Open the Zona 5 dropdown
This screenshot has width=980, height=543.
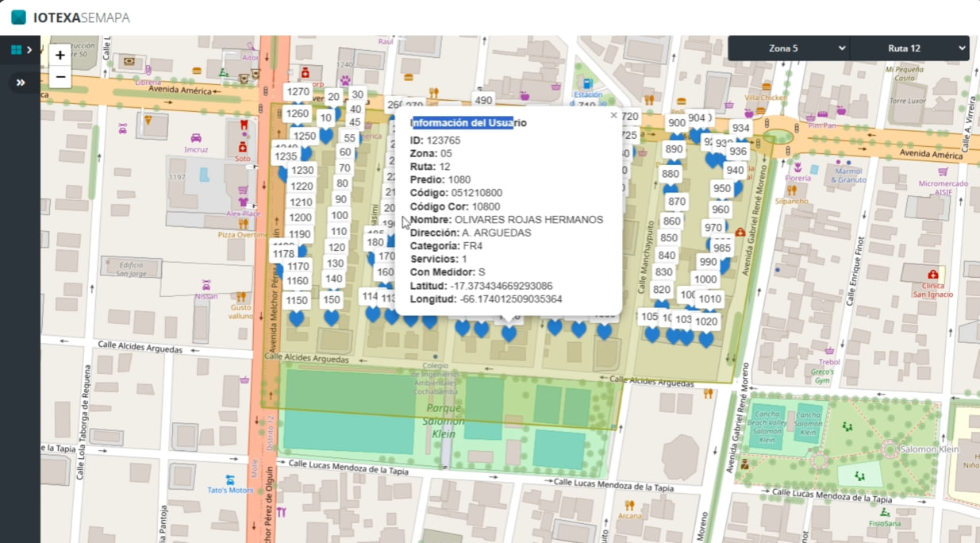point(786,48)
